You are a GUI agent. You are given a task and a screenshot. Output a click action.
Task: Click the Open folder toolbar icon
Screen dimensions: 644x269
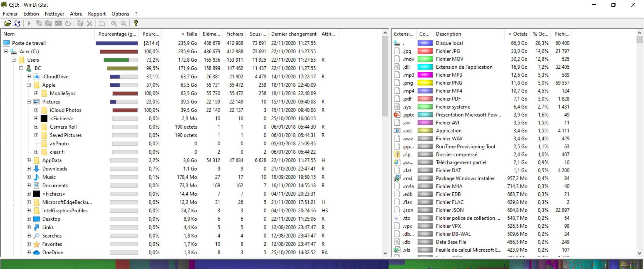(x=7, y=23)
